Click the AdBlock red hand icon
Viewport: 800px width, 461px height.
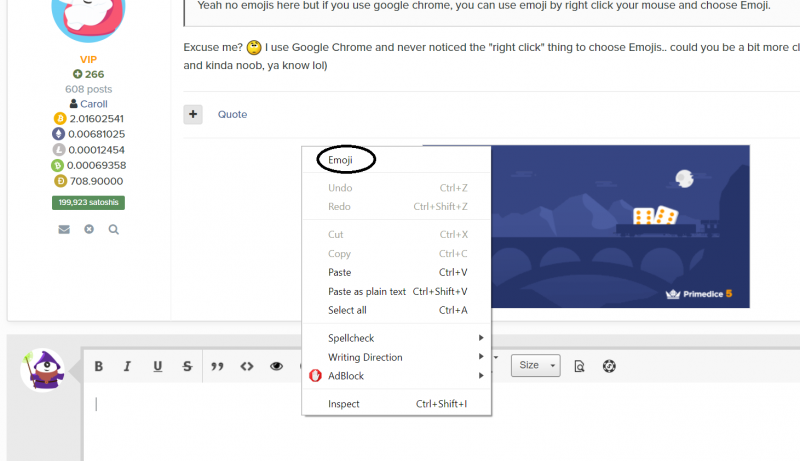[315, 376]
